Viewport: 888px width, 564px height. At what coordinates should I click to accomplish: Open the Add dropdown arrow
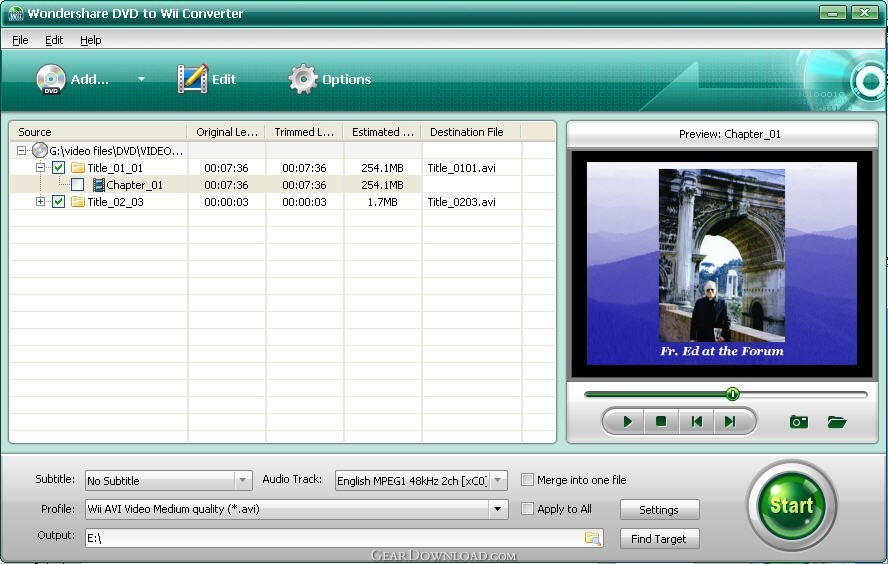point(142,79)
